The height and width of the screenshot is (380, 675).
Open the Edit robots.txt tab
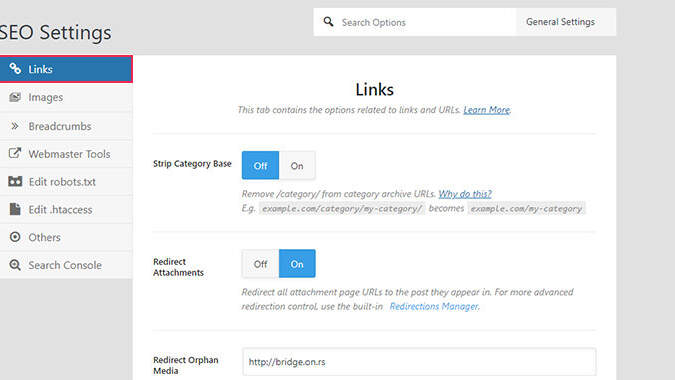[x=66, y=182]
